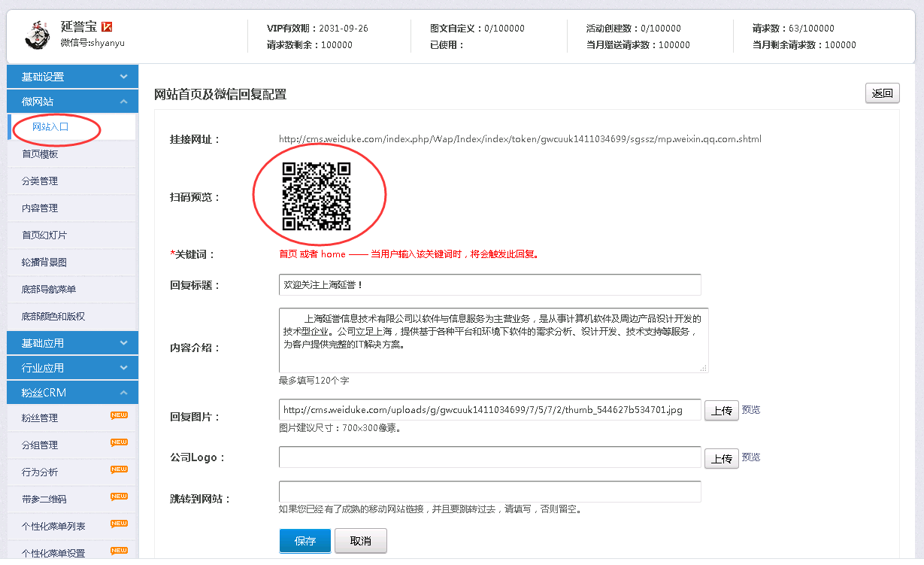The image size is (924, 565).
Task: Focus the 回复图片 URL field
Action: pyautogui.click(x=490, y=410)
